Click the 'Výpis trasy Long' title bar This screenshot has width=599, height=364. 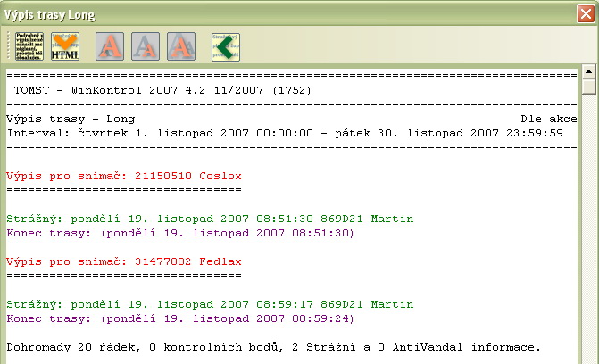[x=268, y=15]
